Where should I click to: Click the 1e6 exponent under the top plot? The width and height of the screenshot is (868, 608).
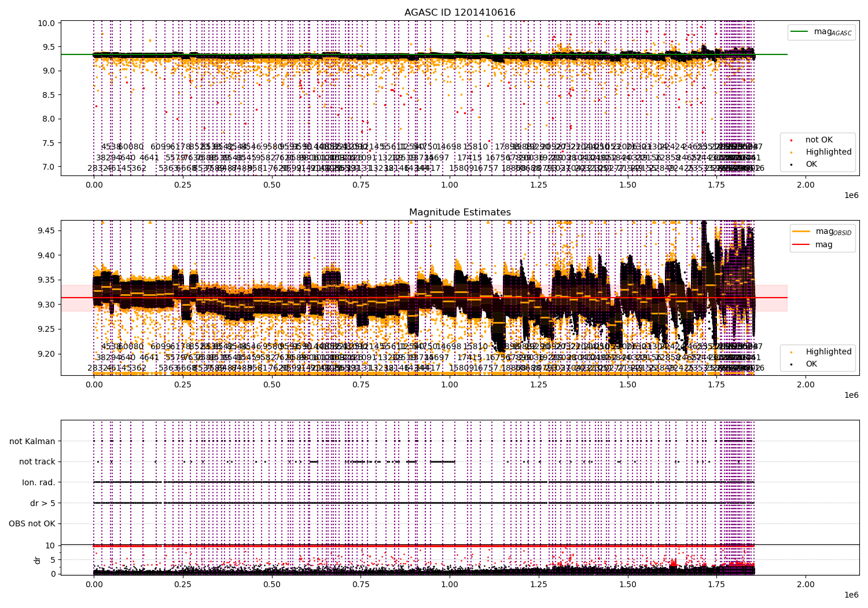(851, 195)
